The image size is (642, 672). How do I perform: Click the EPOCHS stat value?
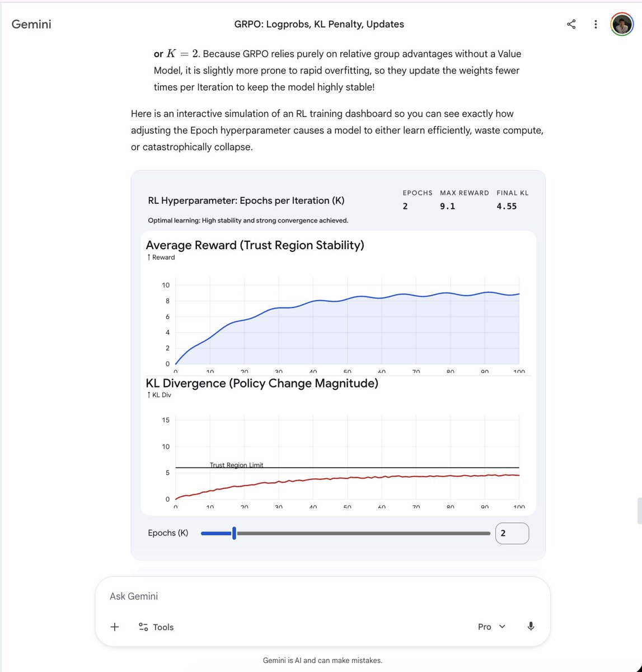(405, 206)
